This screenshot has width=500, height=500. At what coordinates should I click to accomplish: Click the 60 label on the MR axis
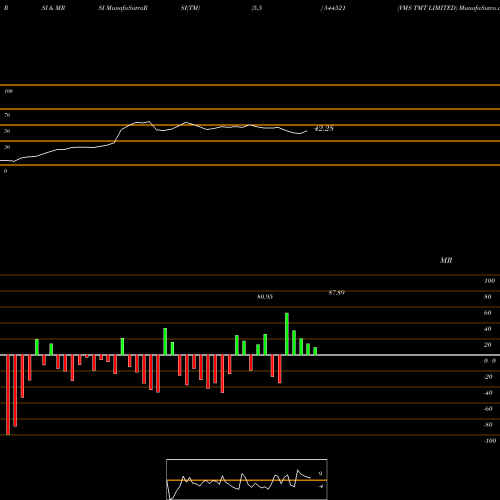(488, 313)
